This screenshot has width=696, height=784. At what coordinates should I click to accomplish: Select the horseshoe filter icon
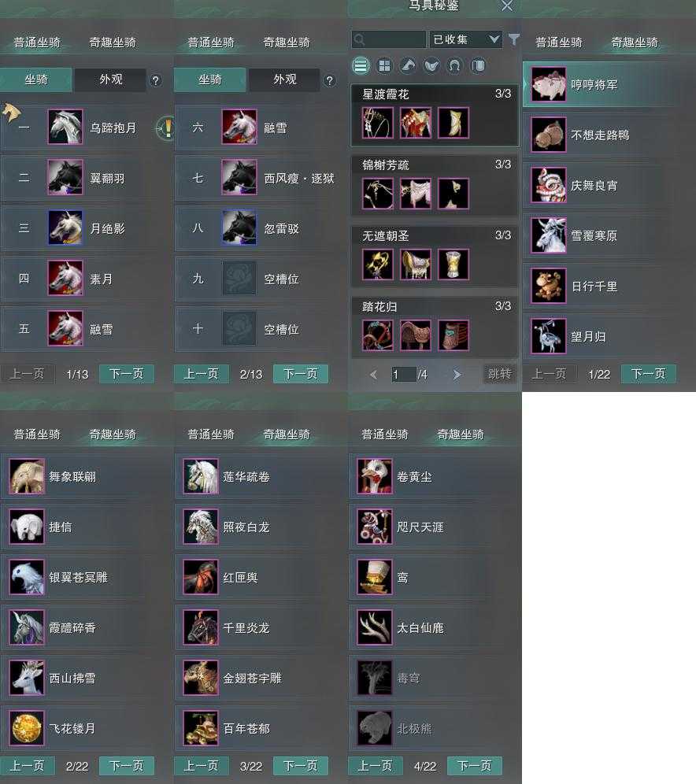[455, 66]
